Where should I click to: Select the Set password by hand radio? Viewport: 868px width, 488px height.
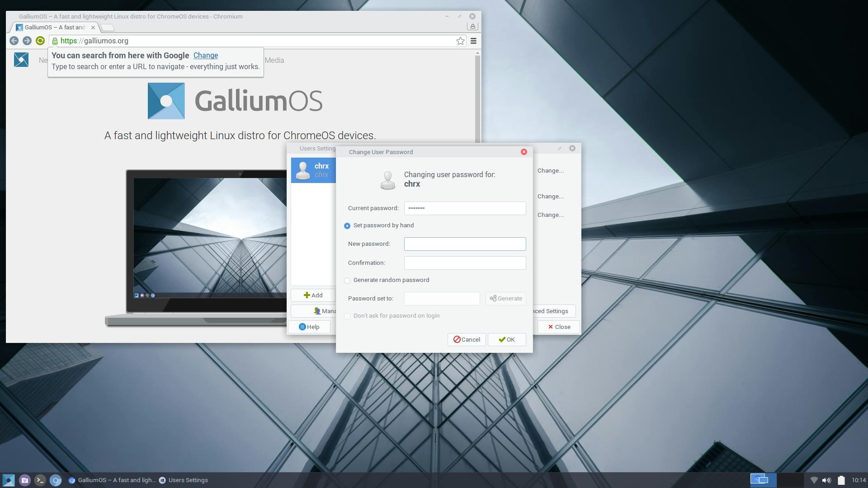click(x=347, y=226)
